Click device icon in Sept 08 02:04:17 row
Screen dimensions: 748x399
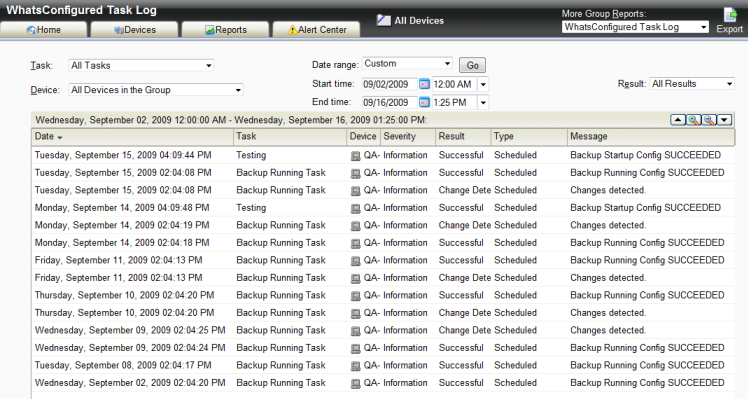[x=355, y=366]
